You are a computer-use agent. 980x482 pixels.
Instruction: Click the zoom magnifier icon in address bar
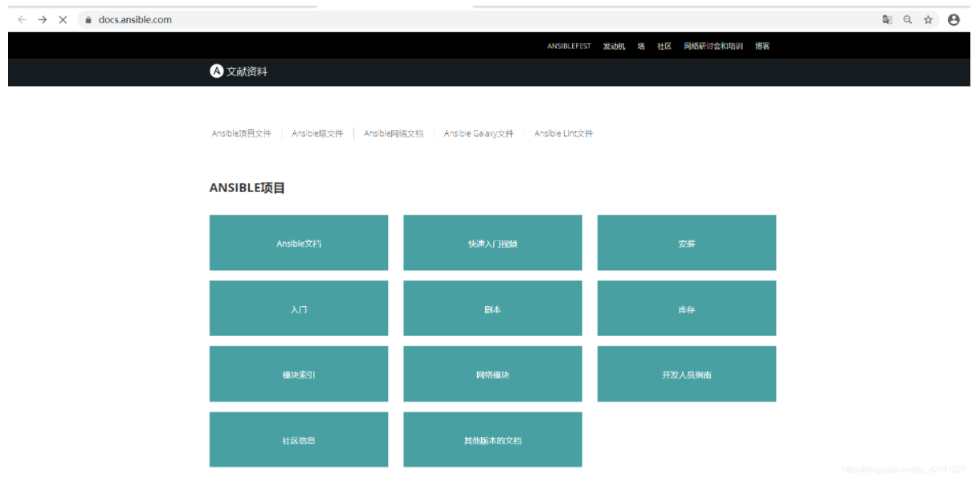pos(908,19)
